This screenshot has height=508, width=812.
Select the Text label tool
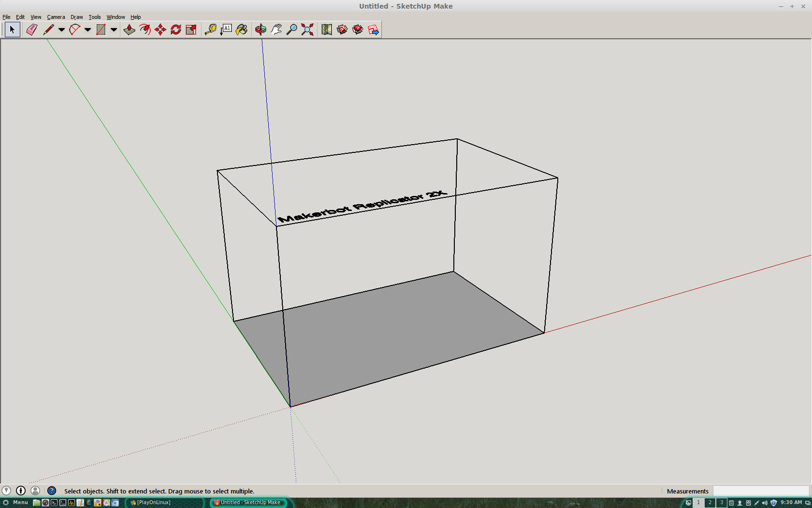226,30
